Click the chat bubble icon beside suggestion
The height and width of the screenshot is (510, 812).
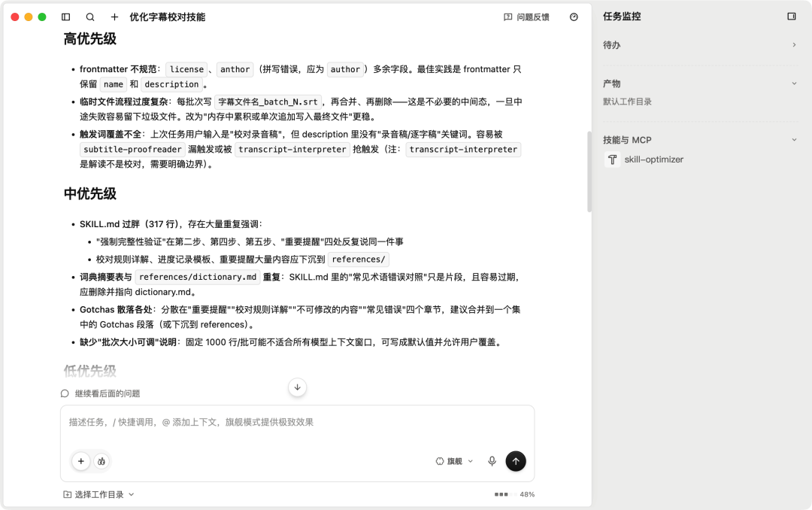65,393
